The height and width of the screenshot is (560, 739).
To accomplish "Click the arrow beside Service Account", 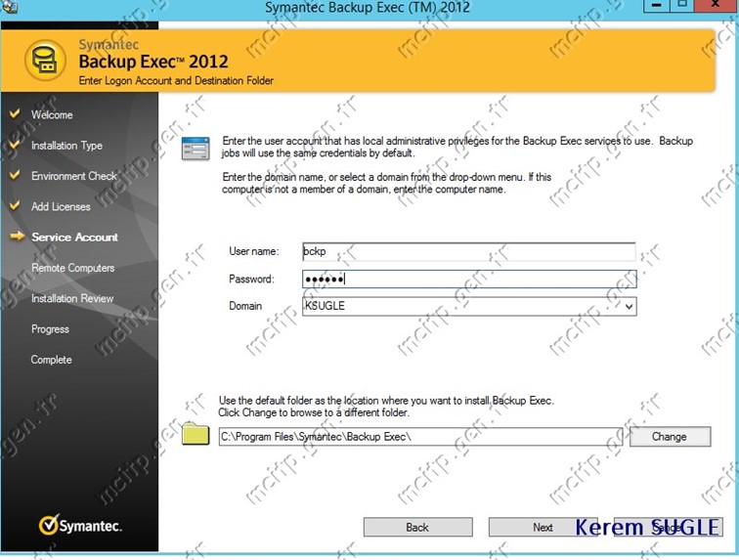I will (18, 236).
